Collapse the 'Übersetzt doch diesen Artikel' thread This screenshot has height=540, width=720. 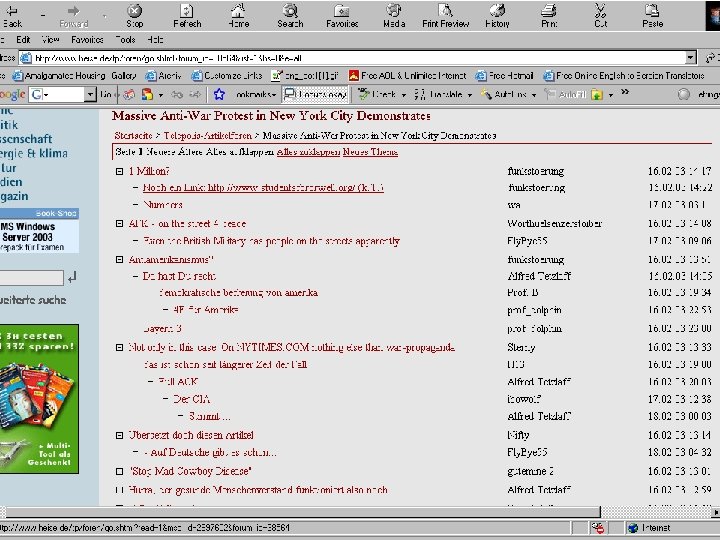[x=119, y=435]
